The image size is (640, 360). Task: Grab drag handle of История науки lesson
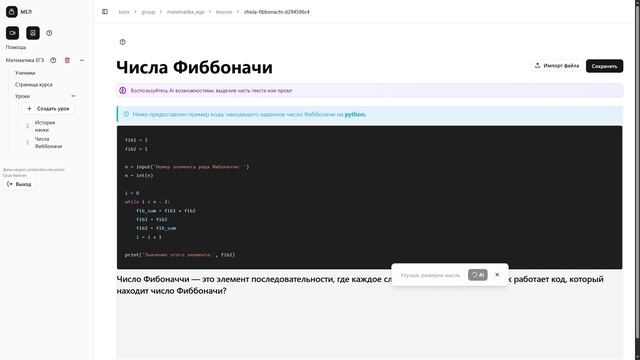click(x=28, y=126)
